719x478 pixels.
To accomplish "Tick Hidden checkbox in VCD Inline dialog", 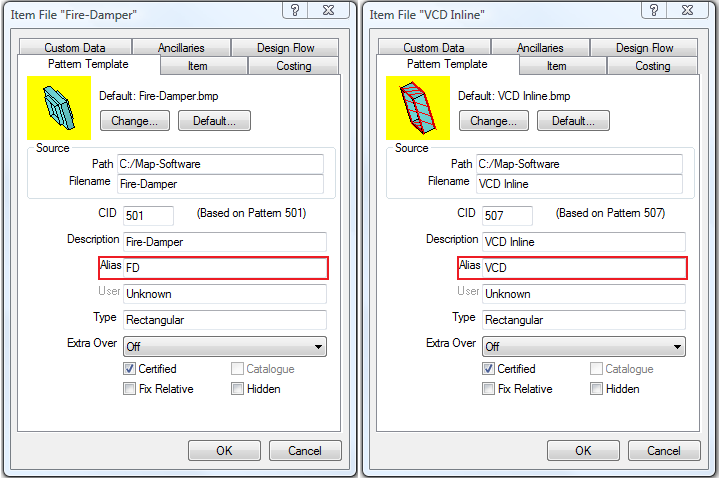I will pyautogui.click(x=596, y=389).
